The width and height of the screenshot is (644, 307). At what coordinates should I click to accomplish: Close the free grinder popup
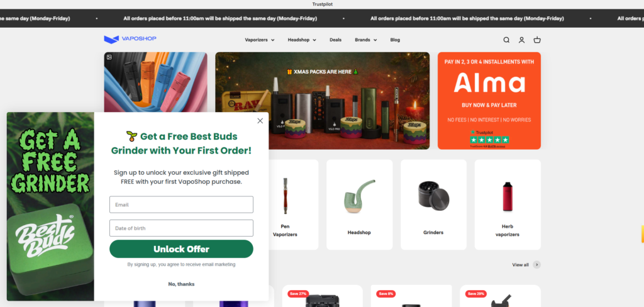[x=260, y=121]
